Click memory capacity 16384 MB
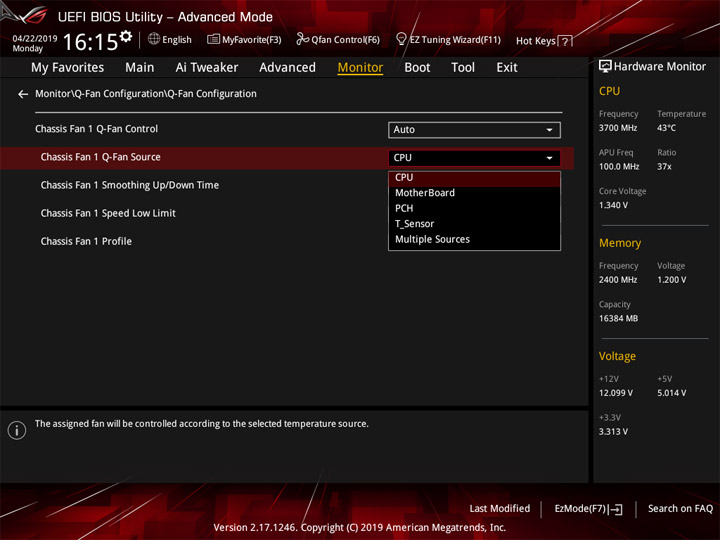 click(x=618, y=319)
